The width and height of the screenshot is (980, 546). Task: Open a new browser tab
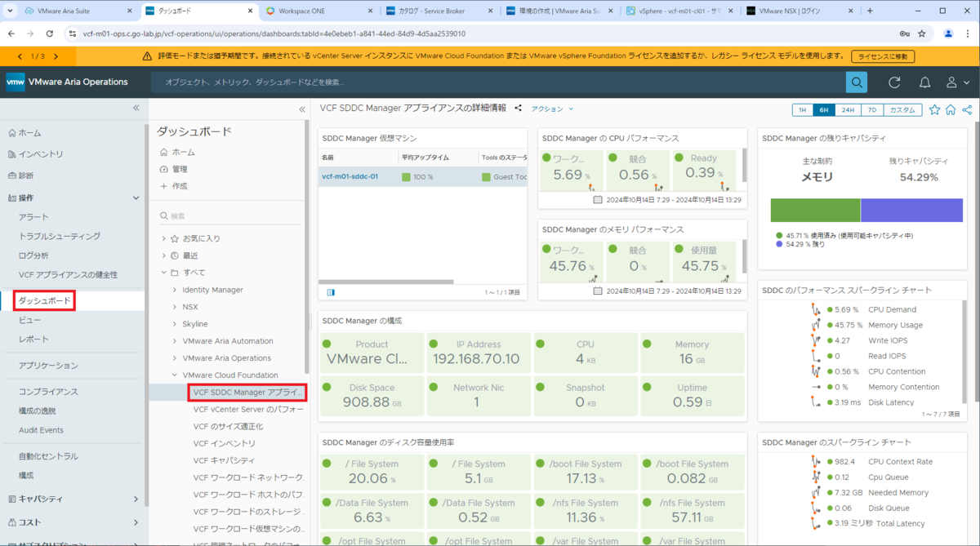coord(870,11)
